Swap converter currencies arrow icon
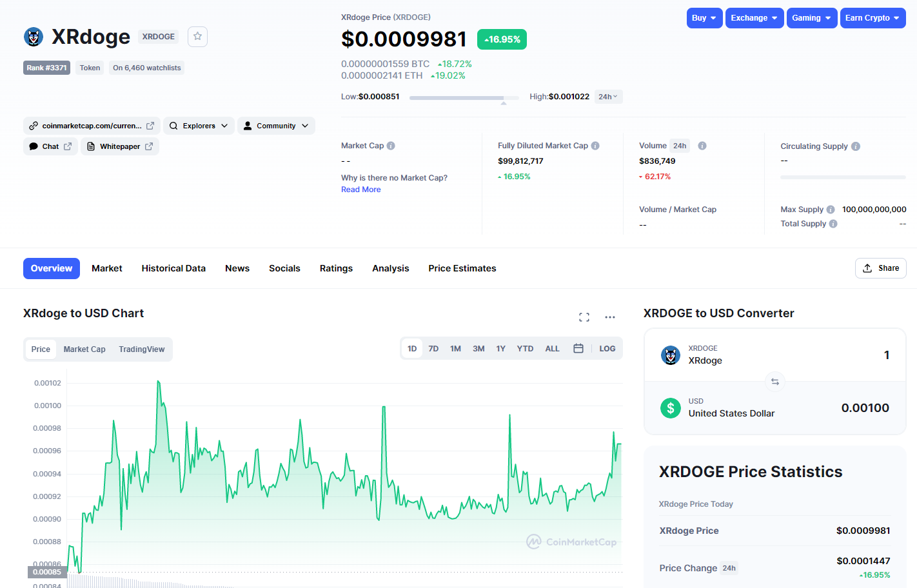 (x=775, y=382)
